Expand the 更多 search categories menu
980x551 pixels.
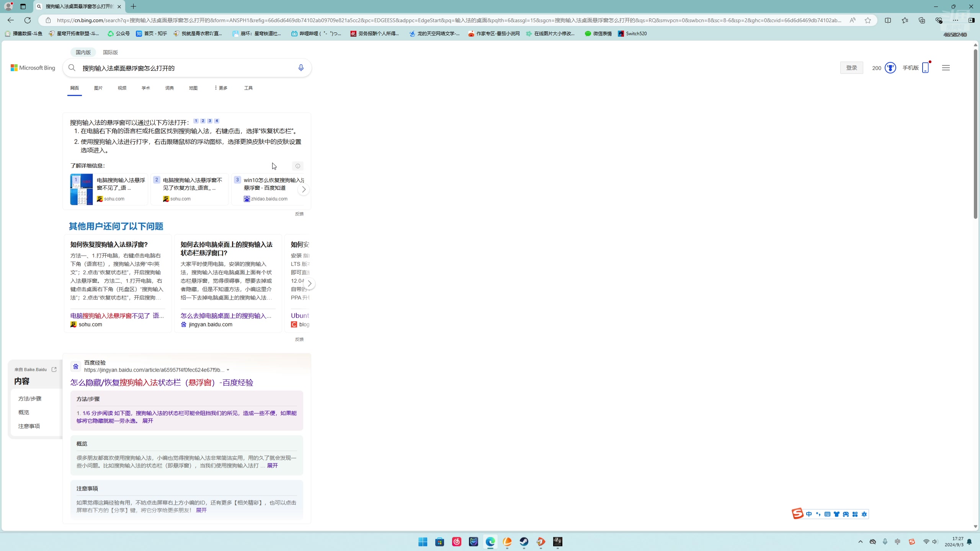pyautogui.click(x=221, y=88)
